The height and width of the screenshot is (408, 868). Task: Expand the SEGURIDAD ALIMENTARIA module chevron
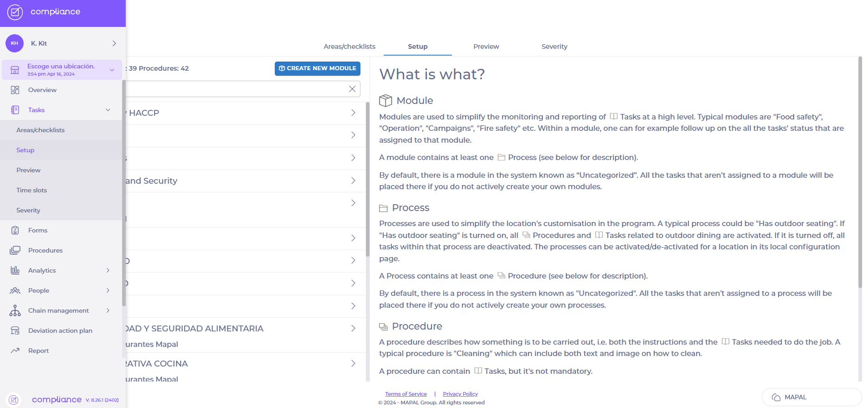tap(353, 328)
